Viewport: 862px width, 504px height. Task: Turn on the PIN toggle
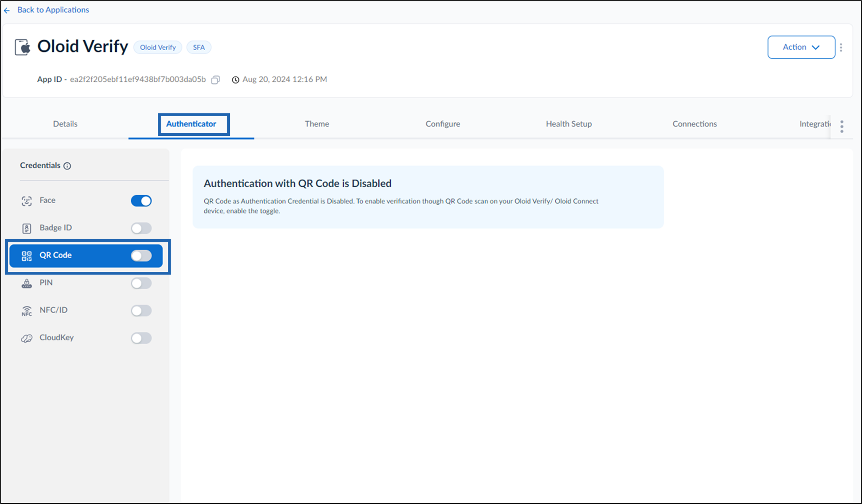141,283
